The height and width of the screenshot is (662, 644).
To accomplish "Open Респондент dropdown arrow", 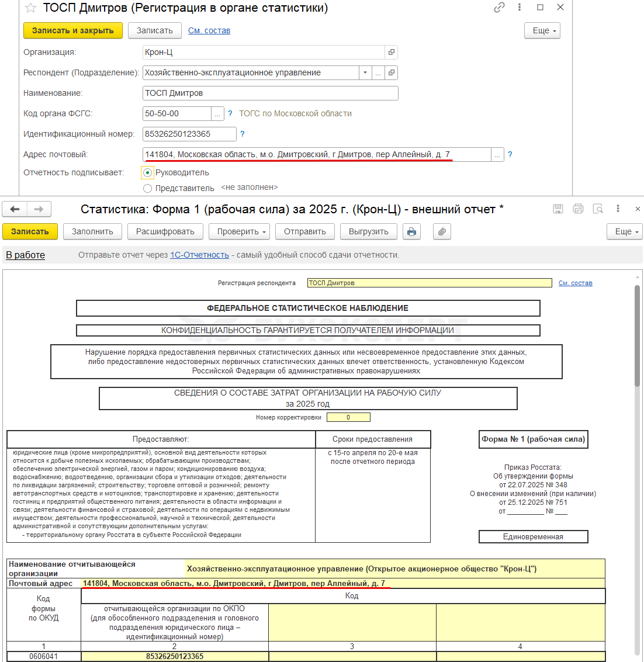I will point(365,72).
